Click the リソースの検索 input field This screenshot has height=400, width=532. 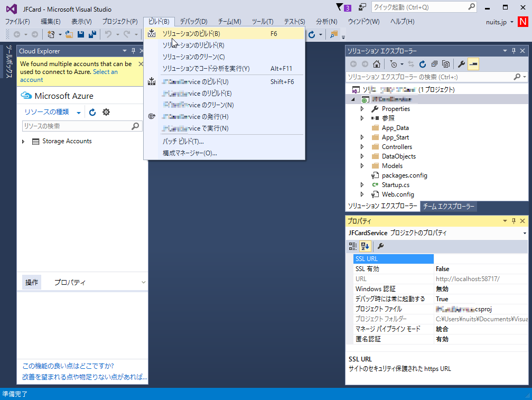(77, 126)
